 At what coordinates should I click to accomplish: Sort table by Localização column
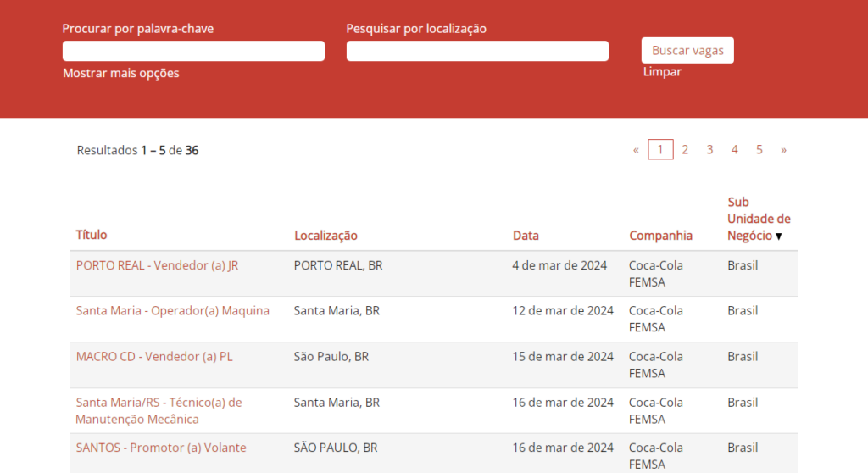325,236
